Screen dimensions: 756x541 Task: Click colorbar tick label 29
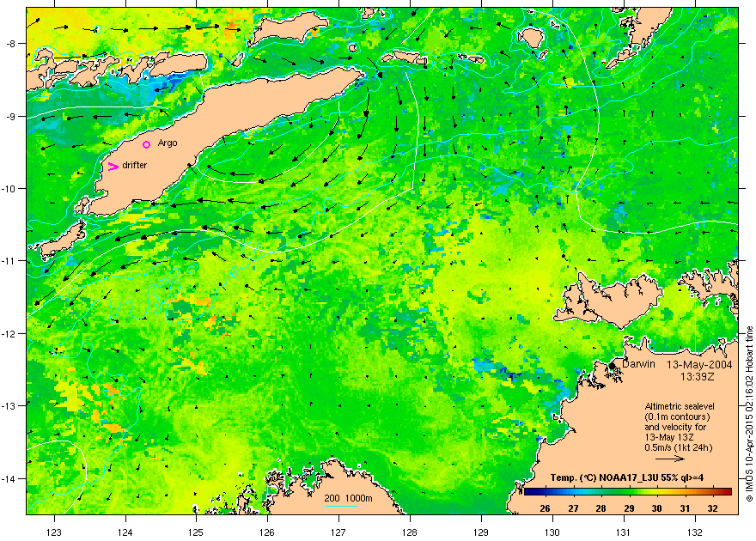click(x=629, y=508)
